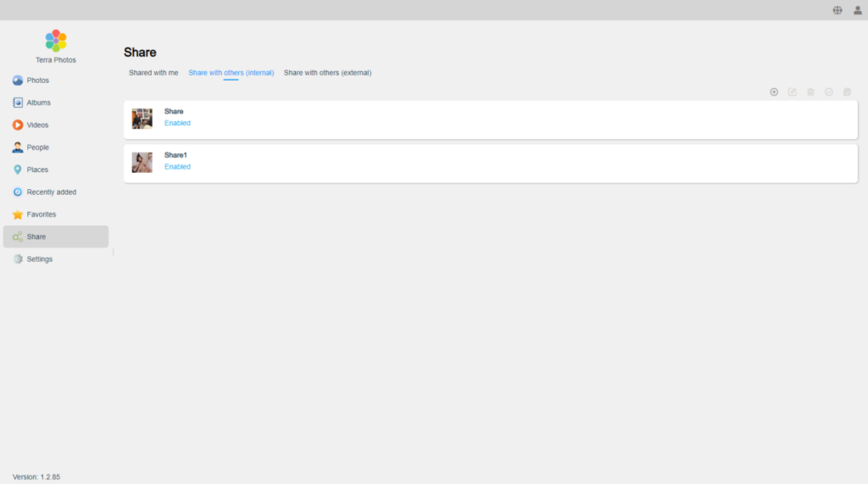This screenshot has height=484, width=868.
Task: Click the copy icon in toolbar
Action: click(x=847, y=92)
